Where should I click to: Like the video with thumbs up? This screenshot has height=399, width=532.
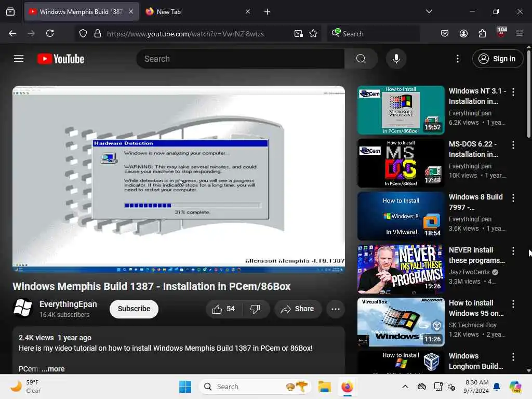point(223,309)
